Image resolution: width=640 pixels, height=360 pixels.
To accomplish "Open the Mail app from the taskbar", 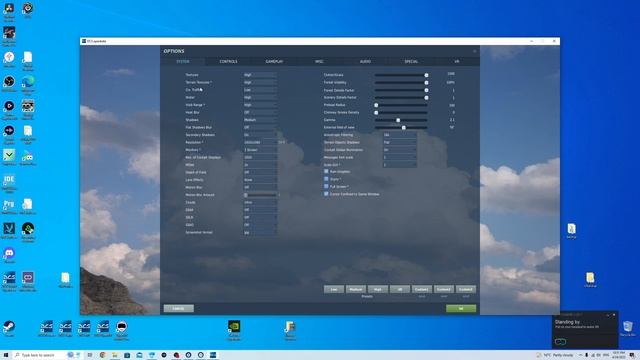I will point(139,355).
